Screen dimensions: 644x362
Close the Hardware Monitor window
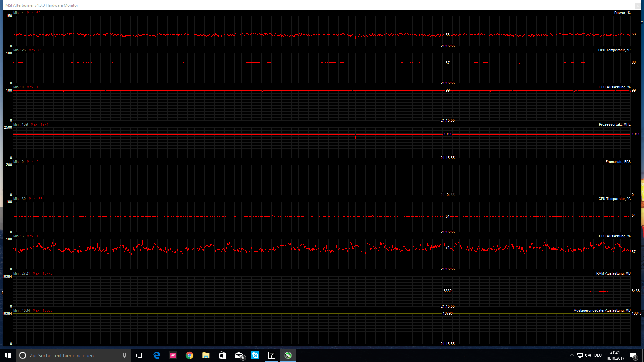(637, 5)
